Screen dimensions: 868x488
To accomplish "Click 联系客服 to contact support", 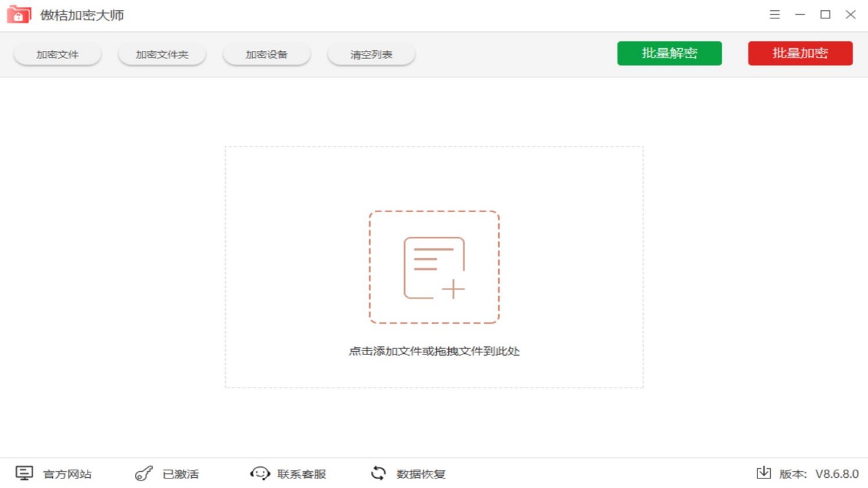I will click(x=300, y=474).
